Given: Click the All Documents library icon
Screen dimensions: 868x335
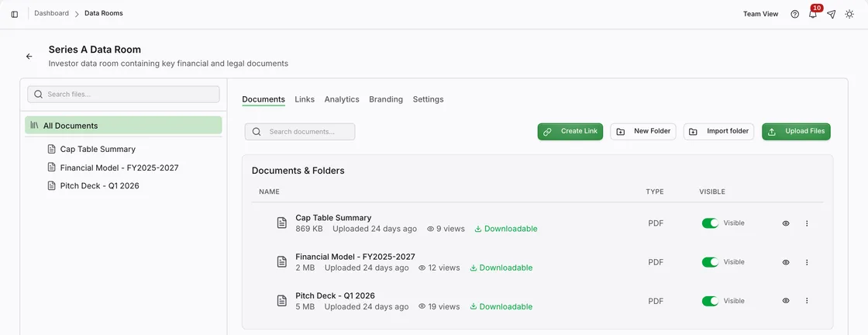Looking at the screenshot, I should coord(34,125).
